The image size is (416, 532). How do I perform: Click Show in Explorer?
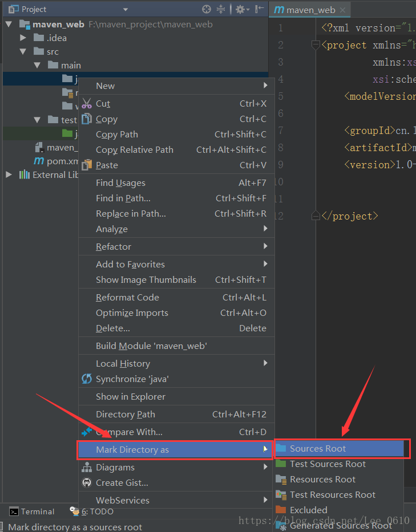(176, 397)
